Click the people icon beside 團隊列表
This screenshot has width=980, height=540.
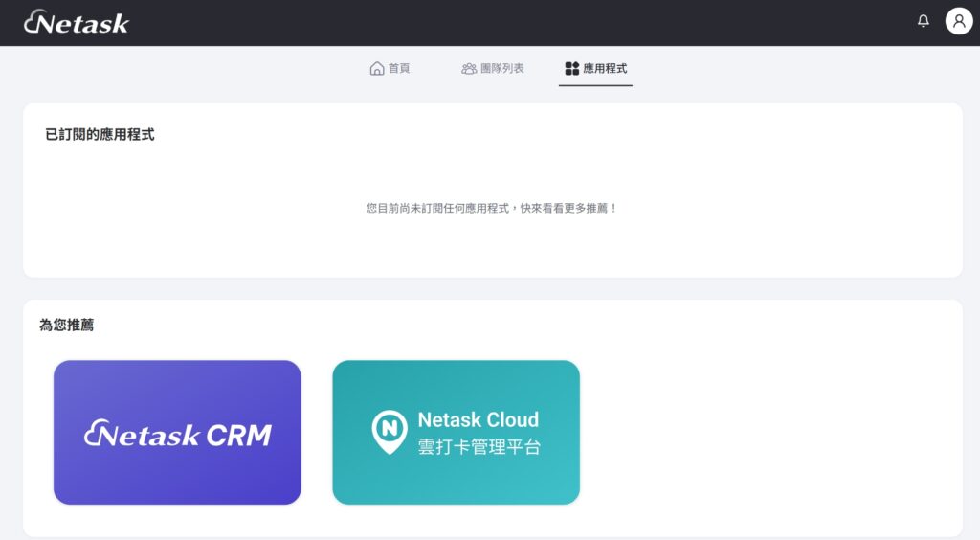[469, 69]
